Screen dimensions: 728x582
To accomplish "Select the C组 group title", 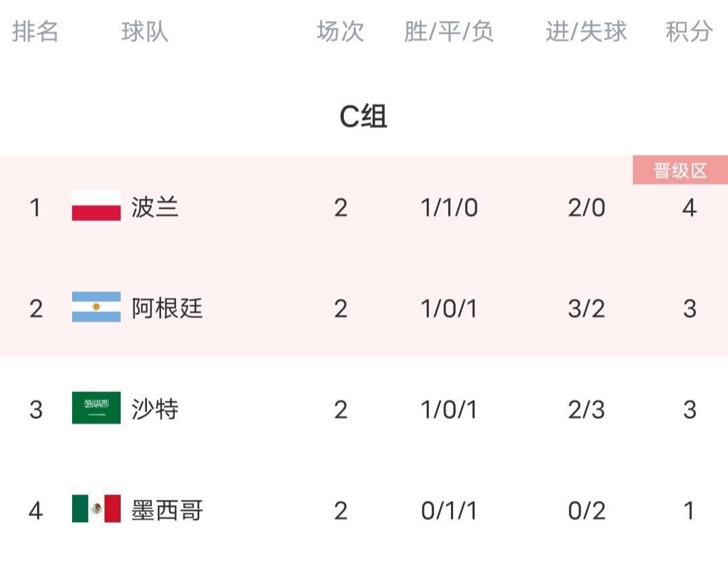I will [x=363, y=116].
